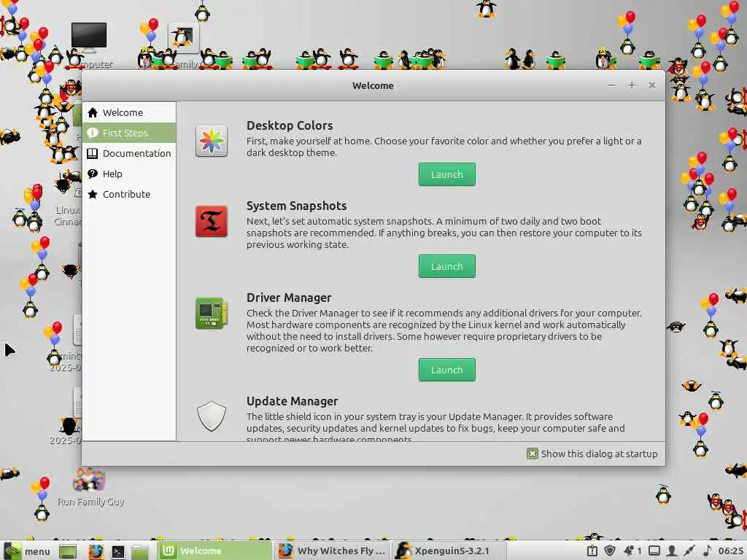The image size is (747, 560).
Task: Click the network connection tray icon
Action: pyautogui.click(x=689, y=551)
